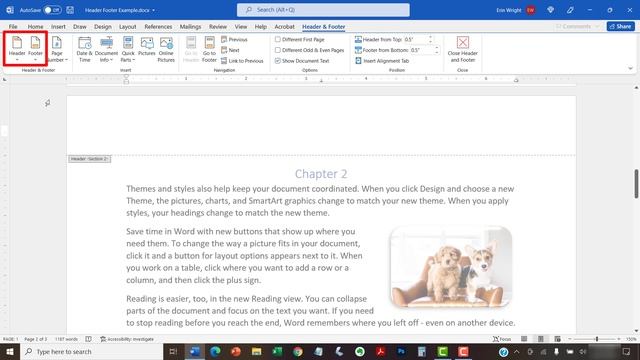This screenshot has width=640, height=360.
Task: Switch to the Draw tab
Action: 80,27
